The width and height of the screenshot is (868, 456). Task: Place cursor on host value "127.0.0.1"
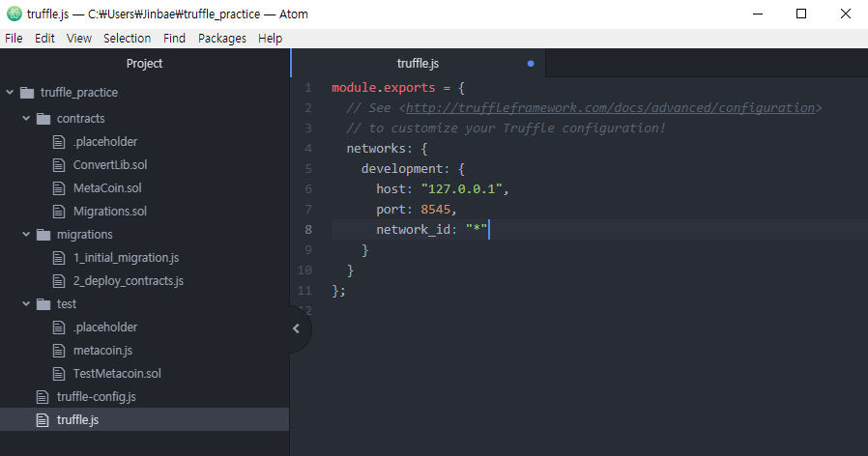click(x=461, y=188)
